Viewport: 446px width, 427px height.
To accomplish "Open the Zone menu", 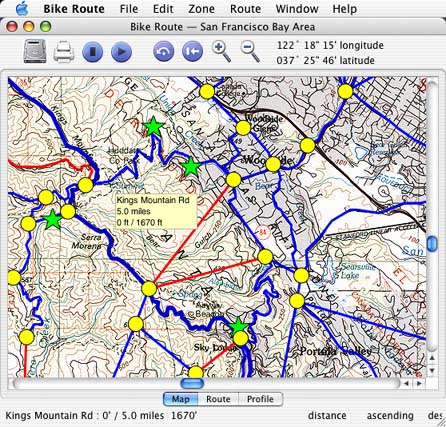I will pos(201,9).
